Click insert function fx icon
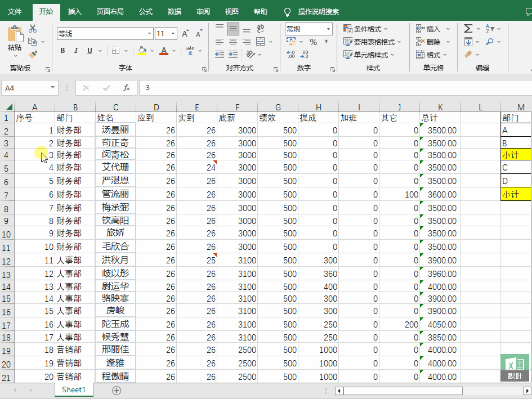532x399 pixels. (126, 88)
